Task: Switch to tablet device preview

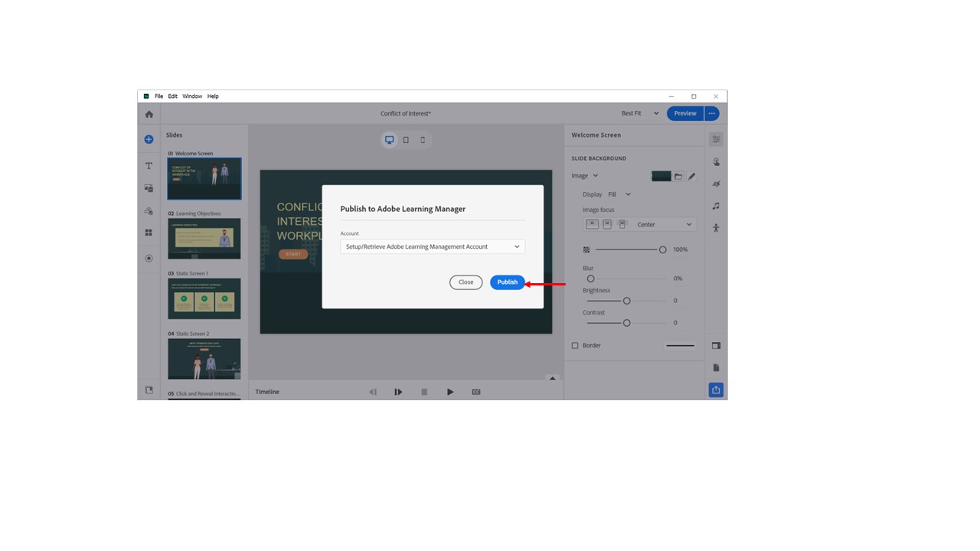Action: point(406,140)
